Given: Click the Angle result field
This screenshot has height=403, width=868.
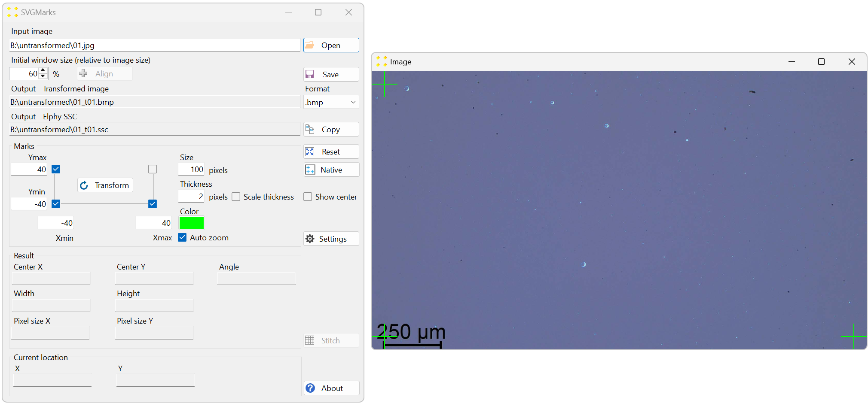Looking at the screenshot, I should click(257, 279).
